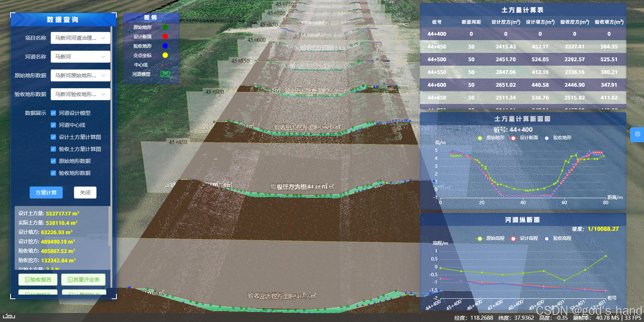Toggle 设计高程 legend marker in longitudinal chart

tap(513, 238)
